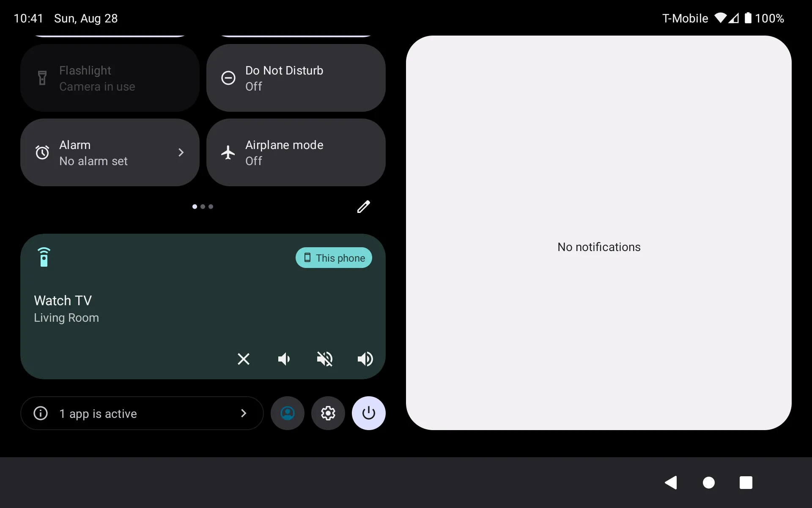
Task: Tap the TV remote control icon
Action: coord(44,256)
